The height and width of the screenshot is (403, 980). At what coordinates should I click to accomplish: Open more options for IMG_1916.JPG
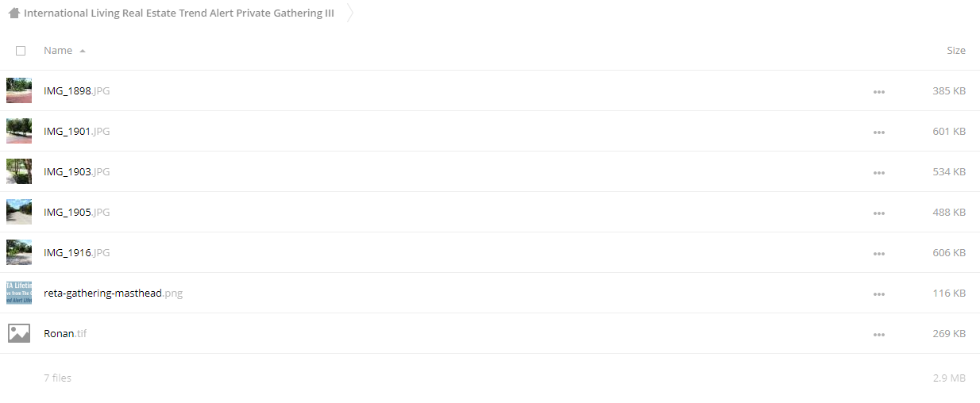[878, 254]
